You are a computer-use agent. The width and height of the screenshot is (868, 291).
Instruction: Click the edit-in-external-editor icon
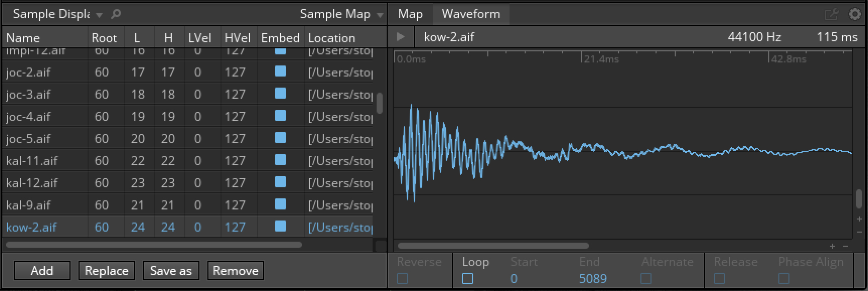pos(831,14)
